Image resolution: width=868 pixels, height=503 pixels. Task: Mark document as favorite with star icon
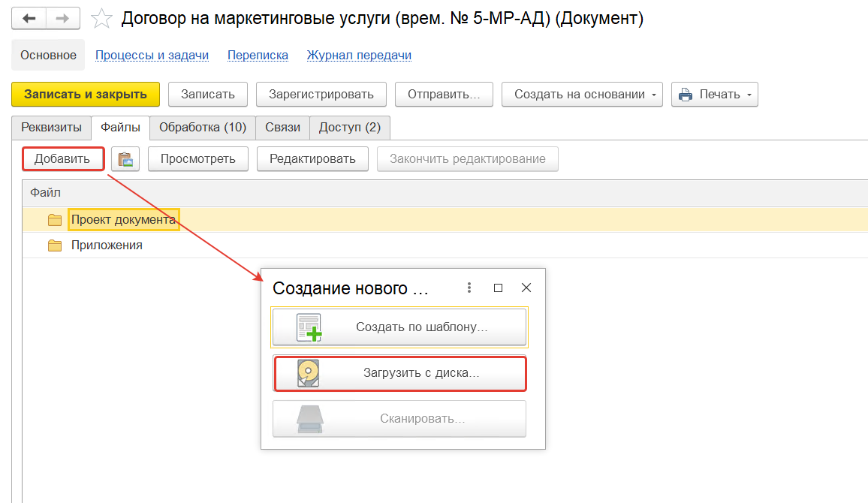coord(102,19)
